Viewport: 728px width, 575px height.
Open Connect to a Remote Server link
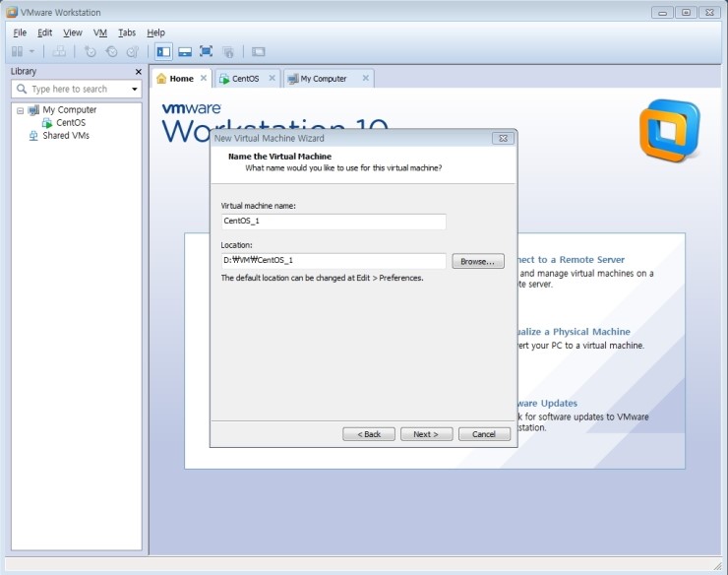coord(572,259)
